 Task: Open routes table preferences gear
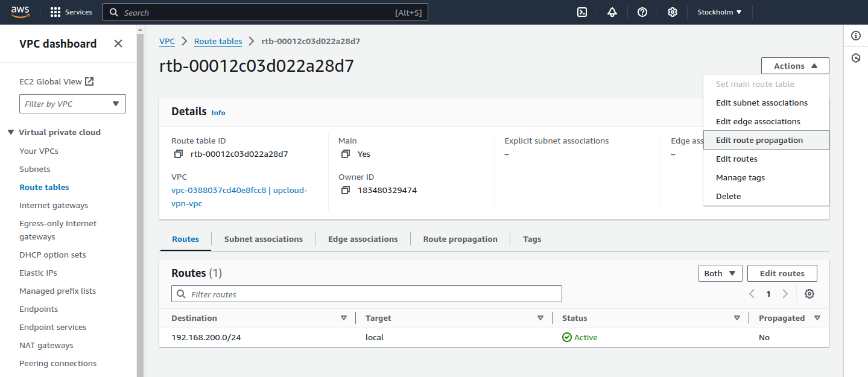(809, 294)
